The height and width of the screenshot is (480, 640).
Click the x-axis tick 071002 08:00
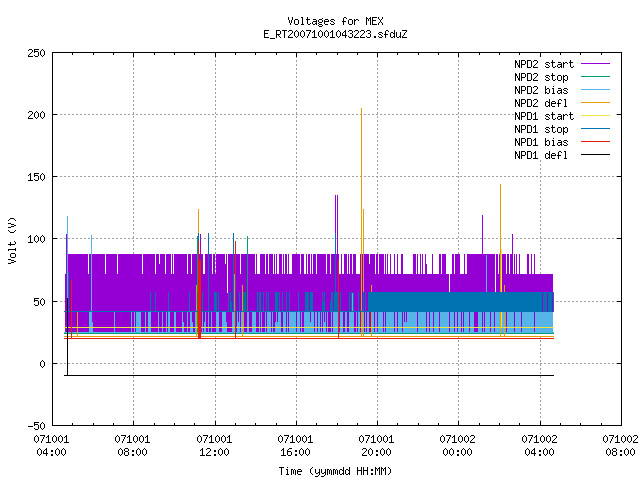[620, 446]
